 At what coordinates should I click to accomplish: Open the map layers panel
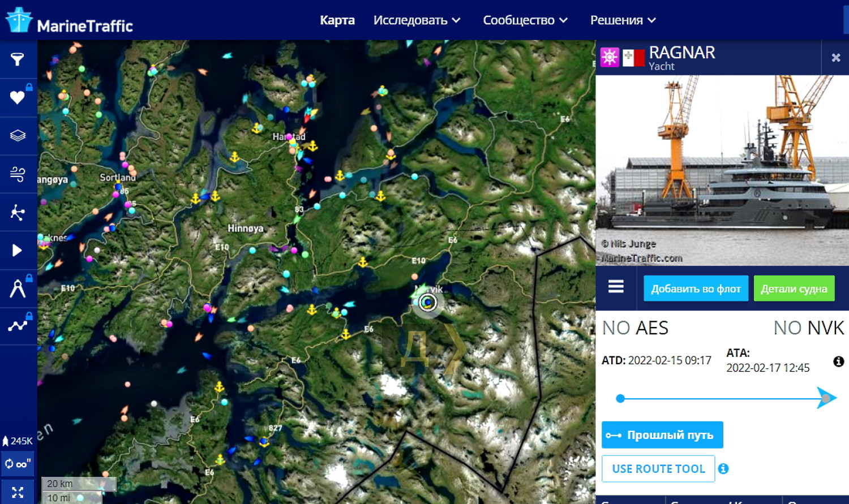coord(18,136)
